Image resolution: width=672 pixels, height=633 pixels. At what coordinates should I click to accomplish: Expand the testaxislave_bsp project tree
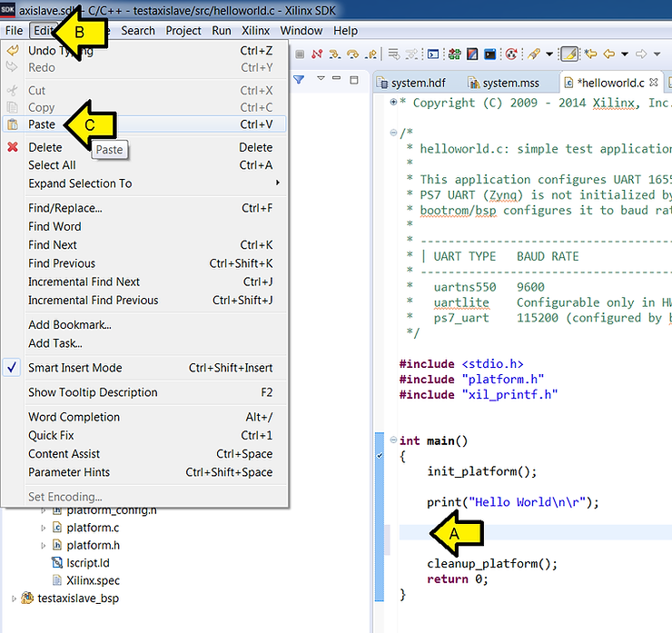[x=14, y=598]
